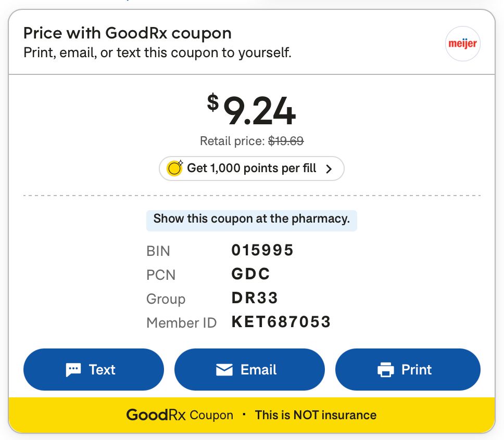Click the Show this coupon at the pharmacy banner
Image resolution: width=504 pixels, height=440 pixels.
251,221
